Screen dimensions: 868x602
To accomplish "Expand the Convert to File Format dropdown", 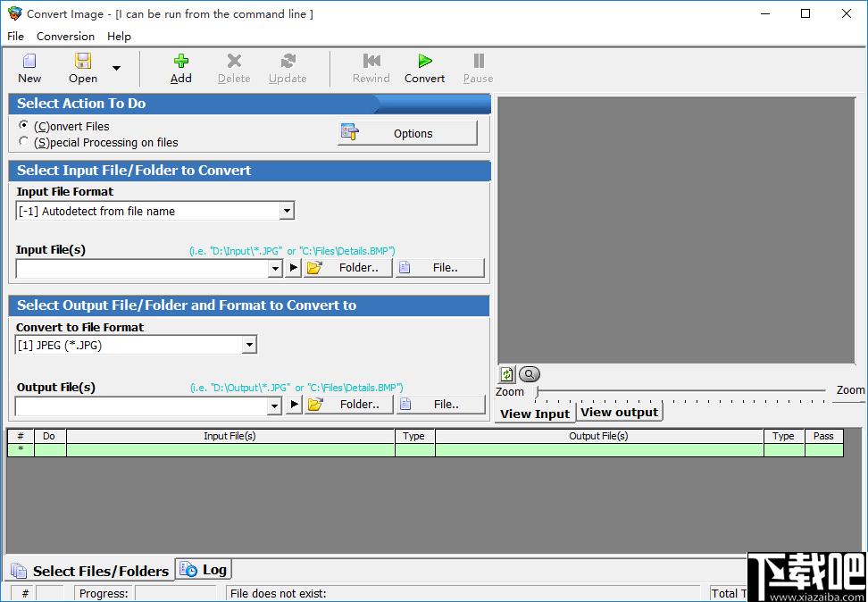I will [x=249, y=345].
